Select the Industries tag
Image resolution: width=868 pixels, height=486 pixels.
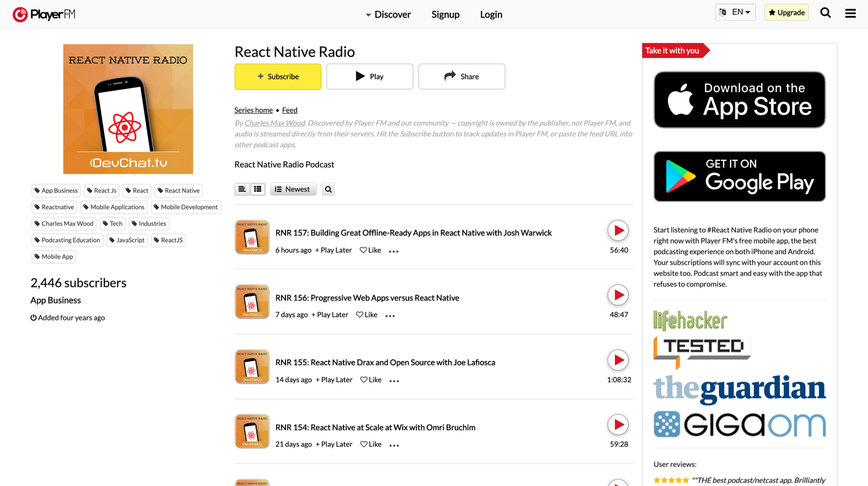(149, 224)
